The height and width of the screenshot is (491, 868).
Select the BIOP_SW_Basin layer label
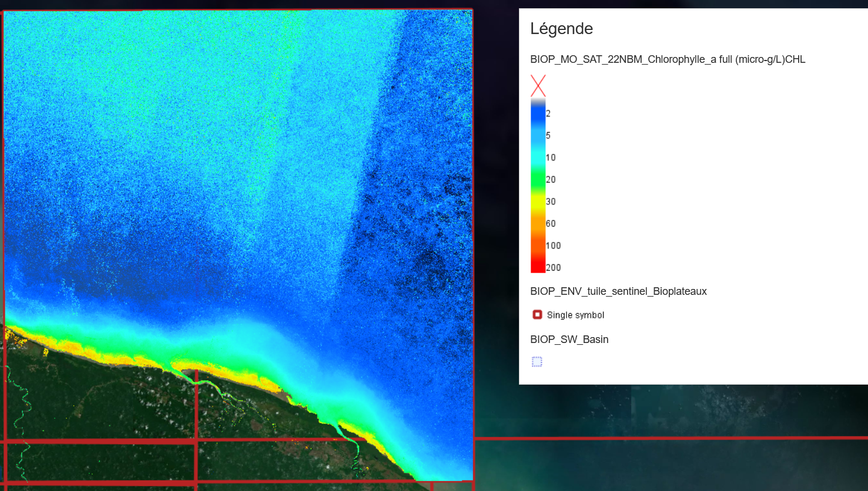569,339
